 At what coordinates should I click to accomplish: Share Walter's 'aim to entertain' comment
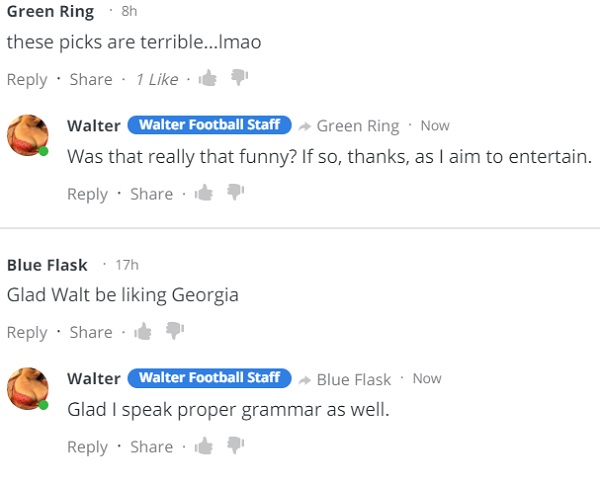pyautogui.click(x=152, y=194)
